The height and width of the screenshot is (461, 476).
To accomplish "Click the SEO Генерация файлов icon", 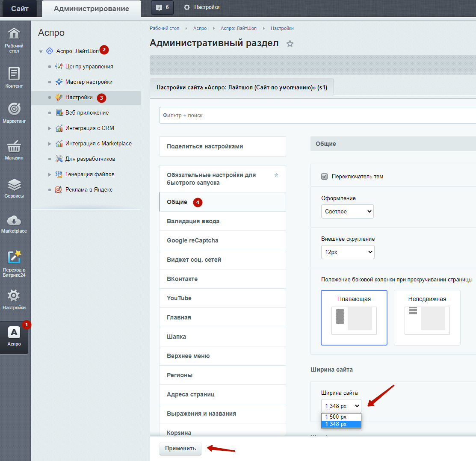I will pyautogui.click(x=59, y=174).
